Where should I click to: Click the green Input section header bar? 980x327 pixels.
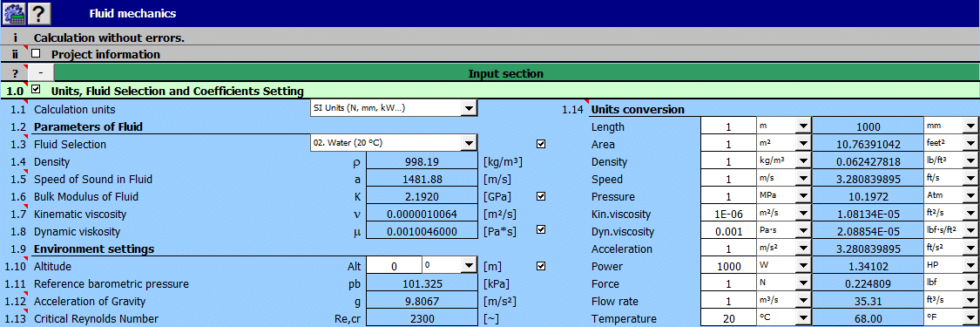505,73
